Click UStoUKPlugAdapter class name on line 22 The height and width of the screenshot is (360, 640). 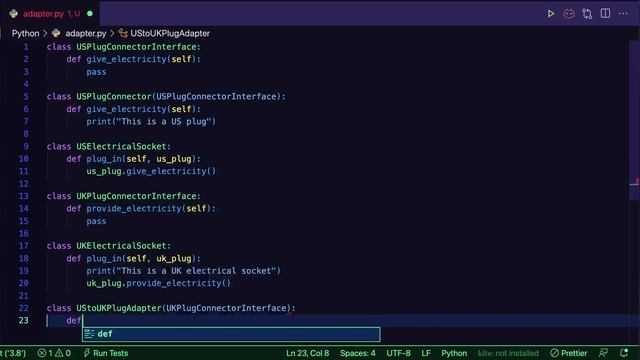[x=119, y=308]
